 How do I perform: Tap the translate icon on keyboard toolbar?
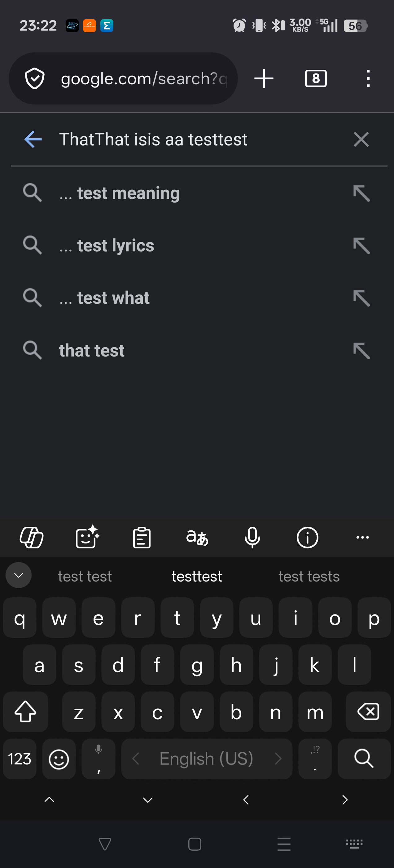[197, 537]
